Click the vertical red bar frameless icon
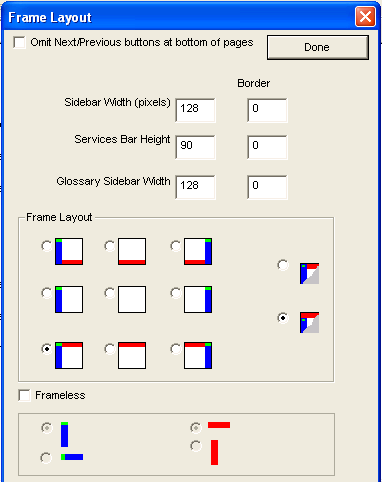 (x=214, y=452)
